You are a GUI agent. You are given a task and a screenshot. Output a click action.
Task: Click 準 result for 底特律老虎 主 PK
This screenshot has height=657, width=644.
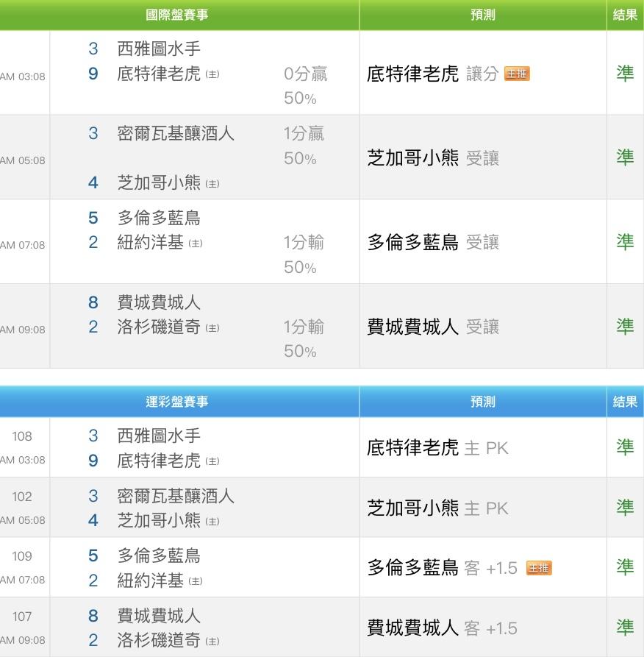(625, 447)
